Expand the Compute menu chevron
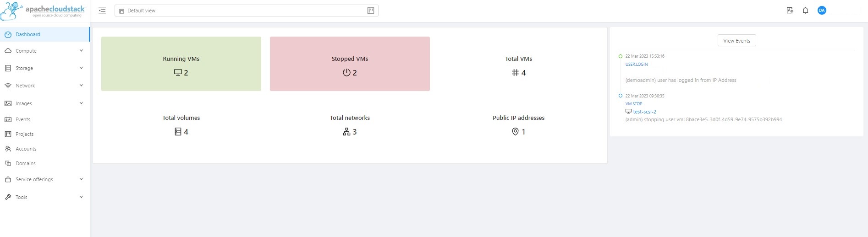The image size is (868, 237). pos(81,51)
